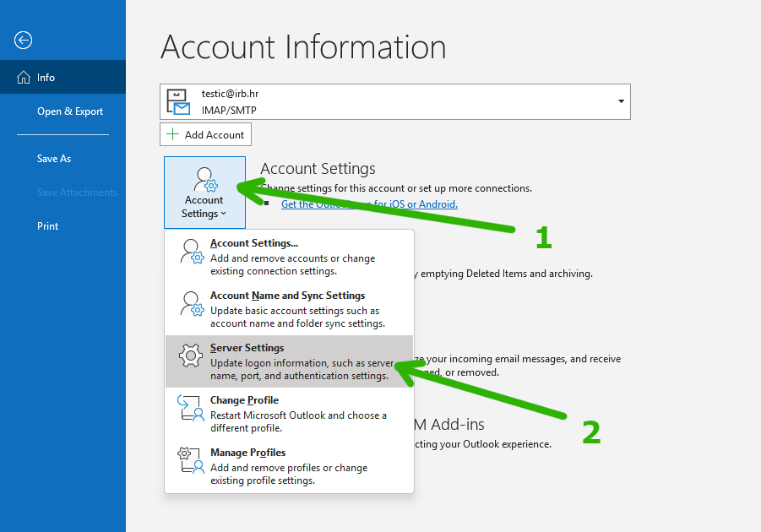
Task: Open the Info tab in sidebar
Action: click(x=63, y=77)
